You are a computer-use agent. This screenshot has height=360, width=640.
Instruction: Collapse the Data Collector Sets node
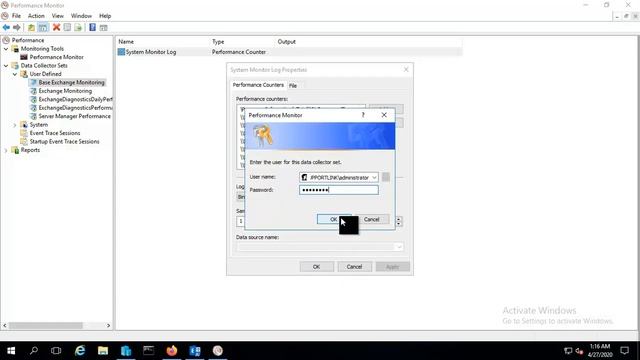(6, 65)
